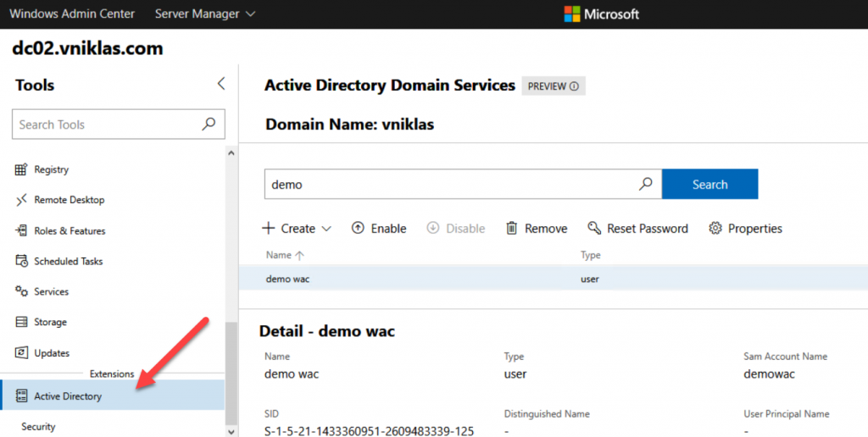
Task: Click the Disable account button
Action: pyautogui.click(x=455, y=229)
